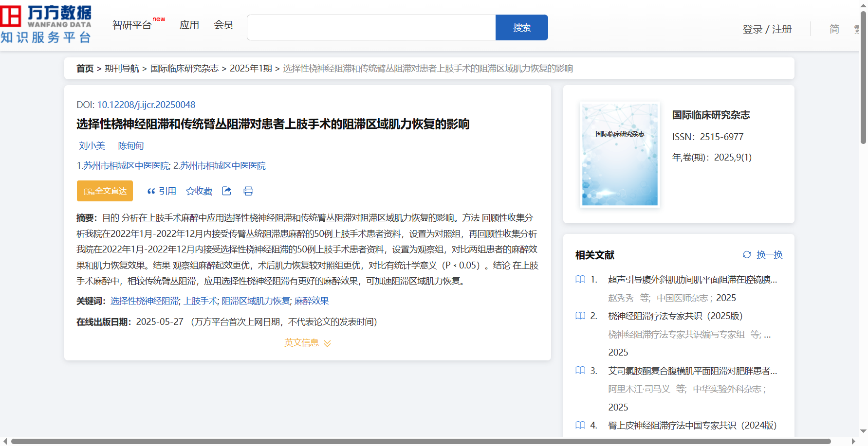
Task: Switch to simplified Chinese 简
Action: [x=834, y=29]
